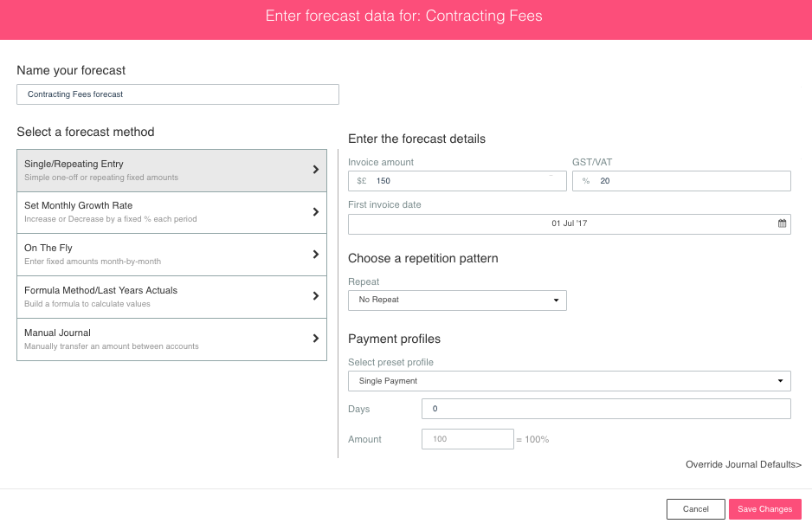Click the chevron beside Single/Repeating Entry
The width and height of the screenshot is (812, 530).
(315, 170)
